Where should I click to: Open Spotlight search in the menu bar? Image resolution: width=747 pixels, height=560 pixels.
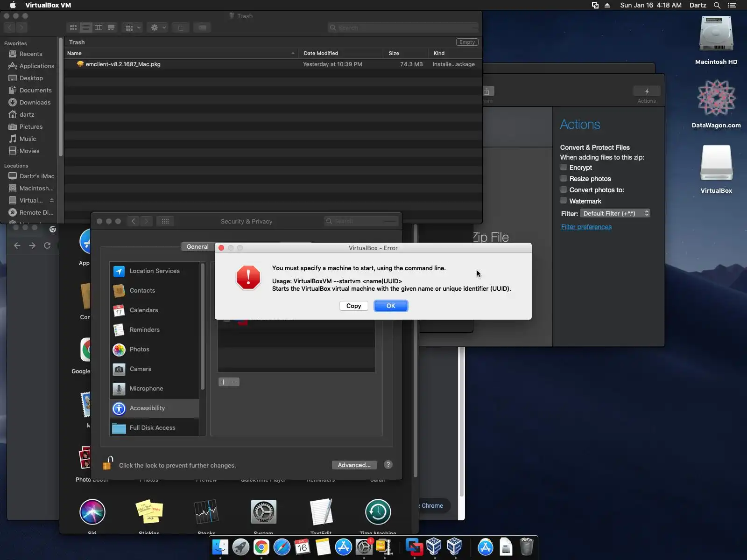coord(717,5)
